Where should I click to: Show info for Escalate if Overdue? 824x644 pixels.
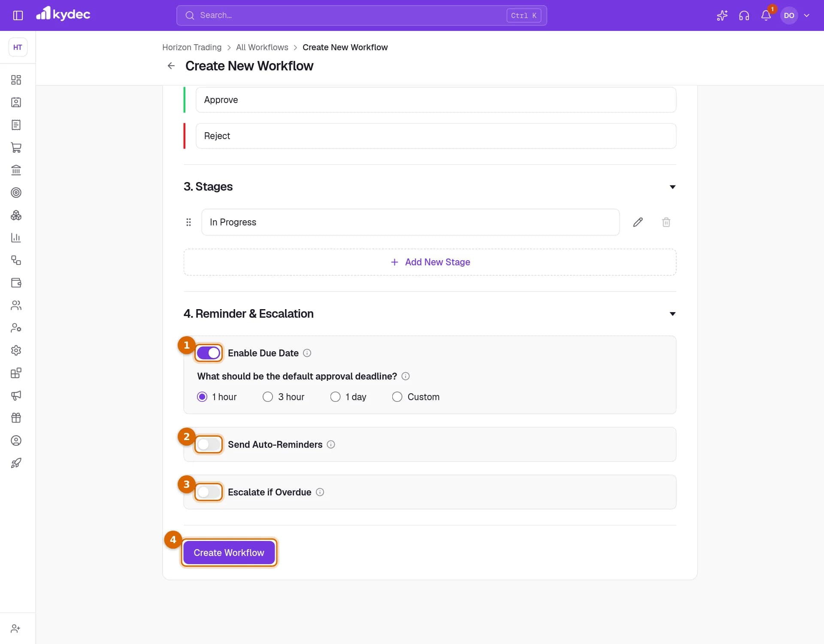pos(320,492)
